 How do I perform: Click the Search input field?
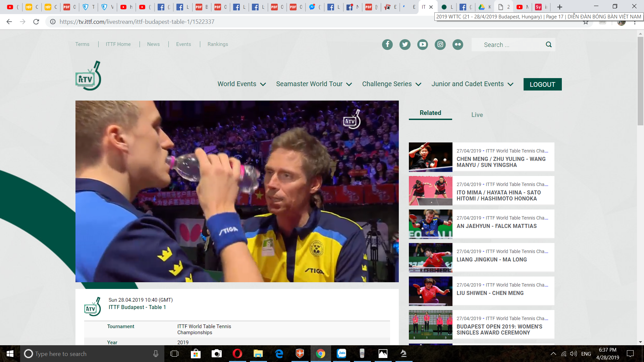click(x=508, y=45)
